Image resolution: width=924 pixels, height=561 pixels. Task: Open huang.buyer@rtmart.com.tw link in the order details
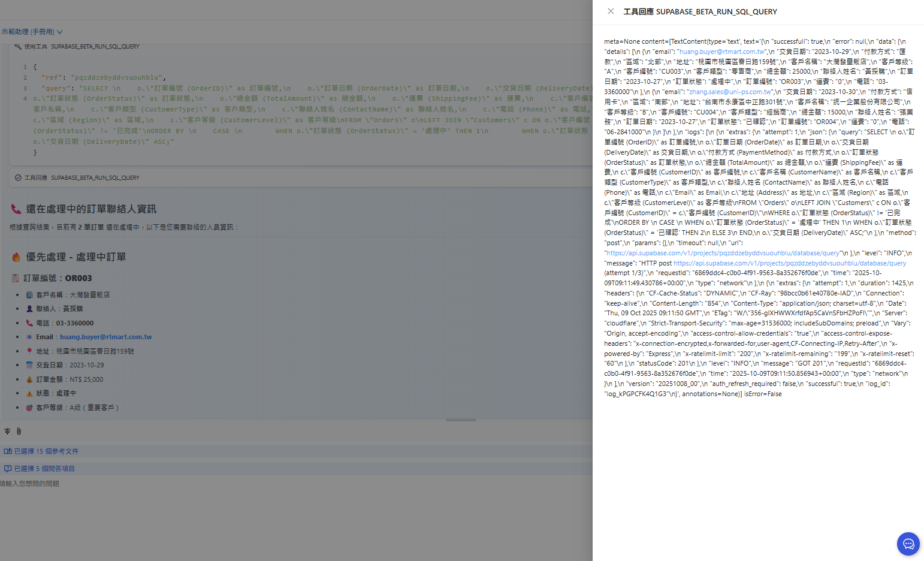105,337
